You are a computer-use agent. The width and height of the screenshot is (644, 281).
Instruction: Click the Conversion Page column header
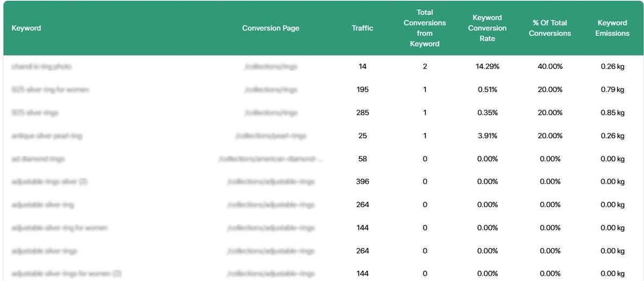tap(270, 28)
